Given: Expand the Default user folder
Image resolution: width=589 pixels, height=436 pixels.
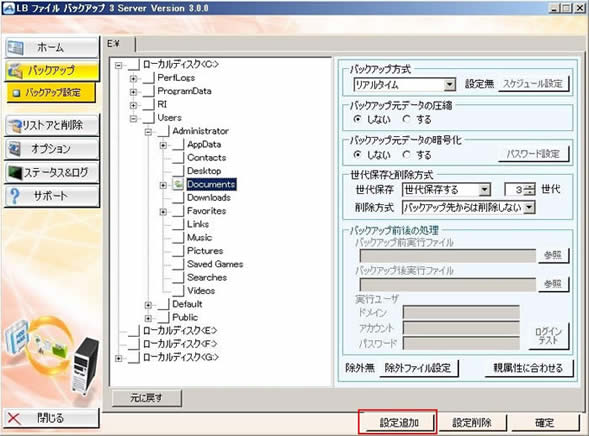Looking at the screenshot, I should [148, 305].
